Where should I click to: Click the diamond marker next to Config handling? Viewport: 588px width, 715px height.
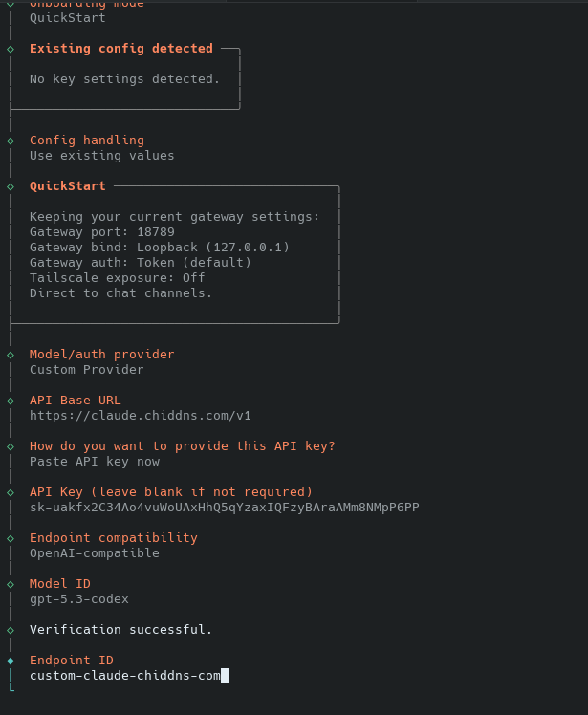[11, 141]
